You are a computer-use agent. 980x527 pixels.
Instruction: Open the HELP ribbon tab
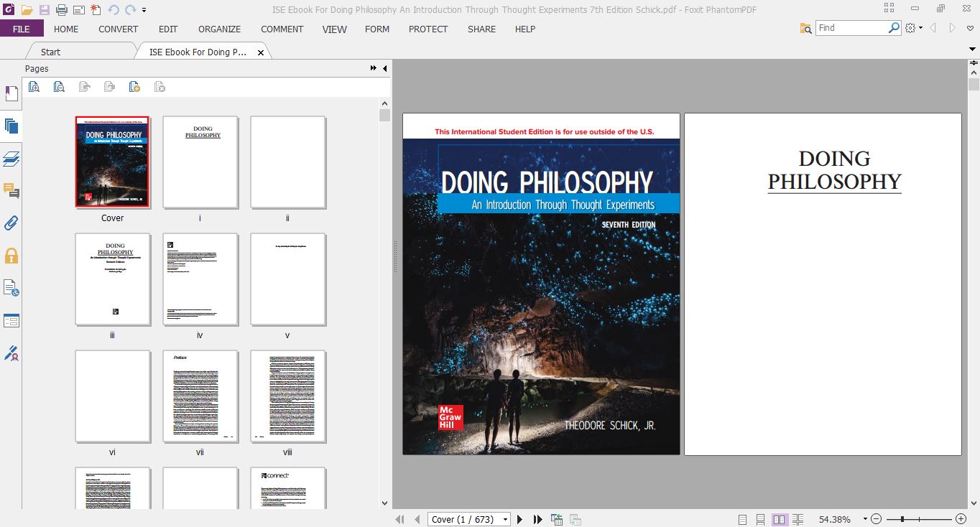525,29
